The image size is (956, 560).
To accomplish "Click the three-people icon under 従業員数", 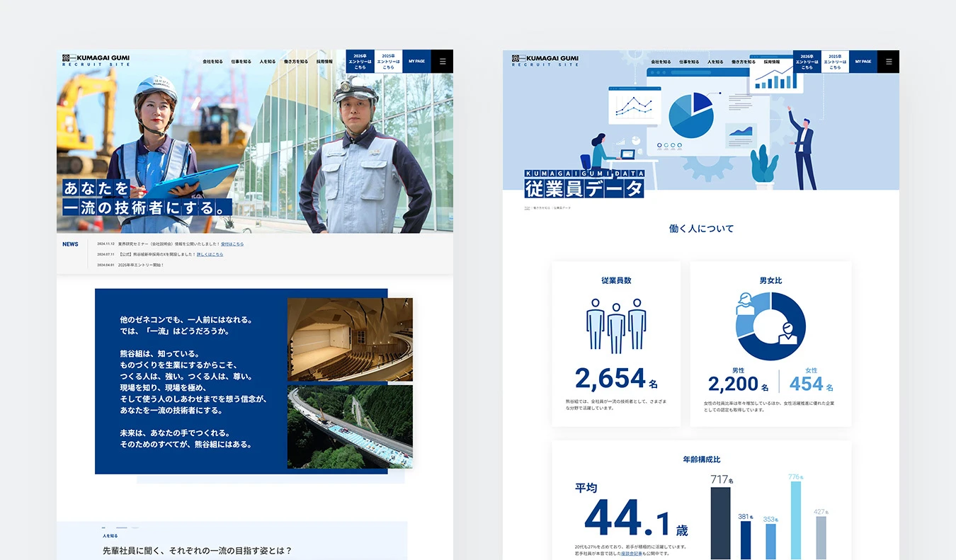I will point(616,324).
